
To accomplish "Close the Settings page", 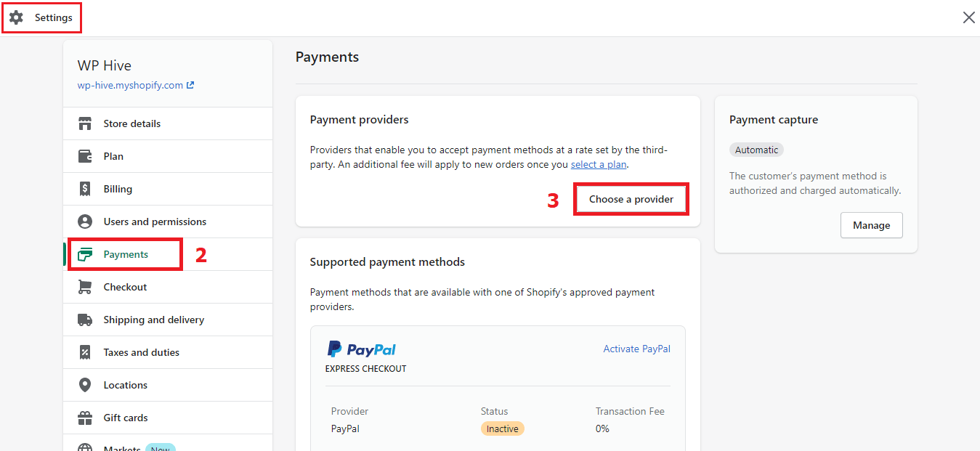I will pyautogui.click(x=968, y=17).
